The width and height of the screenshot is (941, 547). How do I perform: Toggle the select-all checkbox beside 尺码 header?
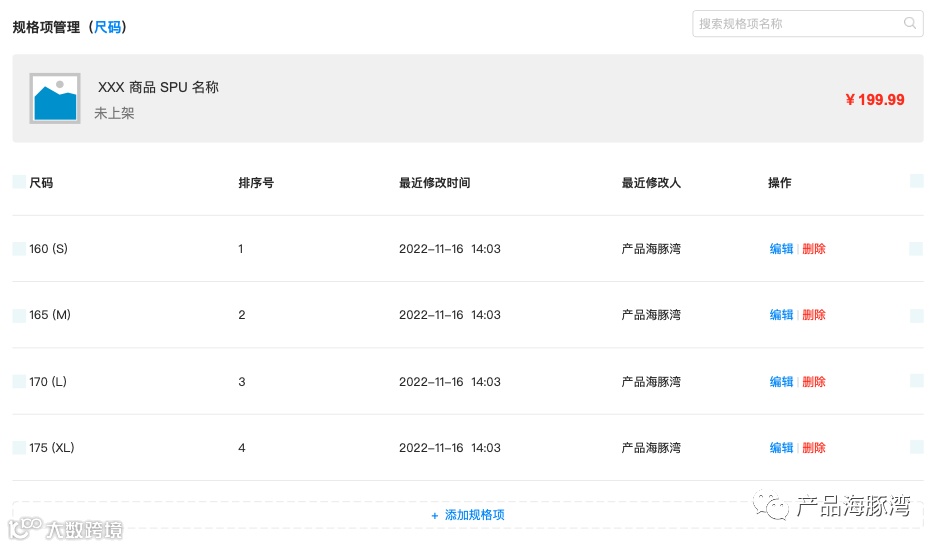[x=19, y=182]
